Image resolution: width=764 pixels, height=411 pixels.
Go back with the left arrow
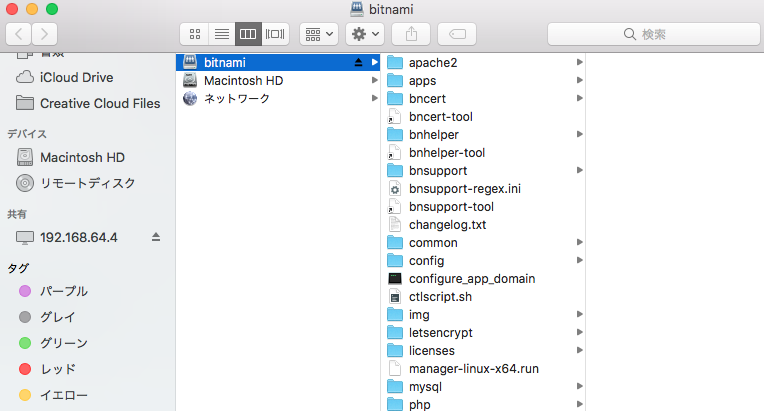(x=19, y=34)
